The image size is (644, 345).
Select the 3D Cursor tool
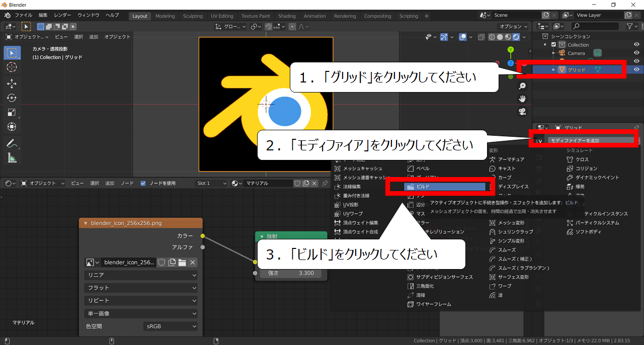pyautogui.click(x=12, y=67)
